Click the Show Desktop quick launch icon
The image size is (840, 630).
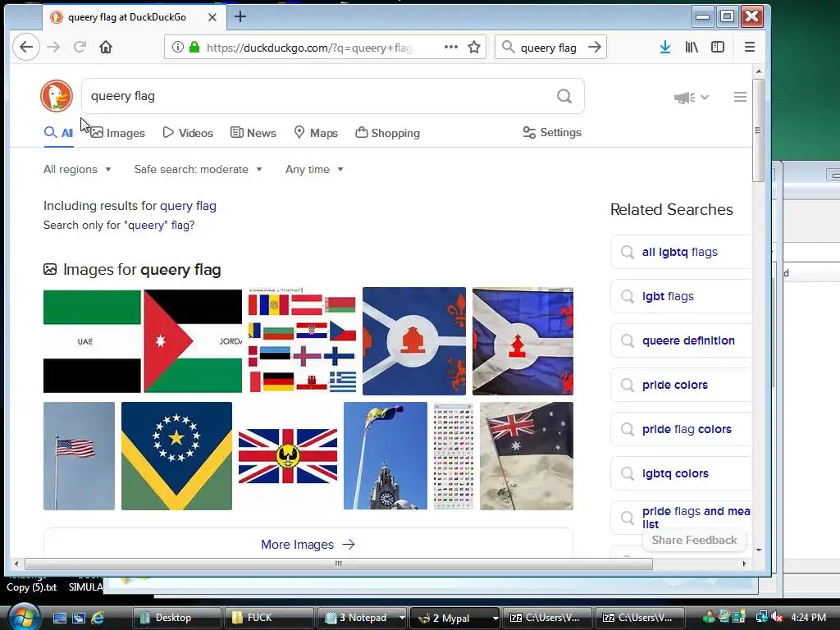[59, 618]
